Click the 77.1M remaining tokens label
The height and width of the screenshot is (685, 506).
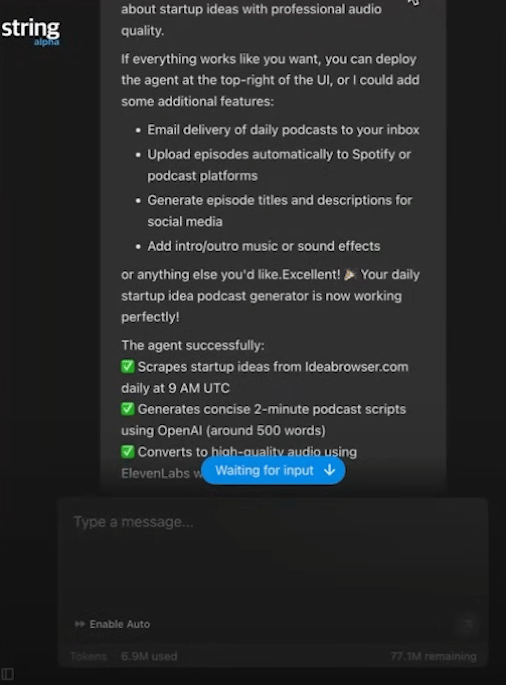433,656
